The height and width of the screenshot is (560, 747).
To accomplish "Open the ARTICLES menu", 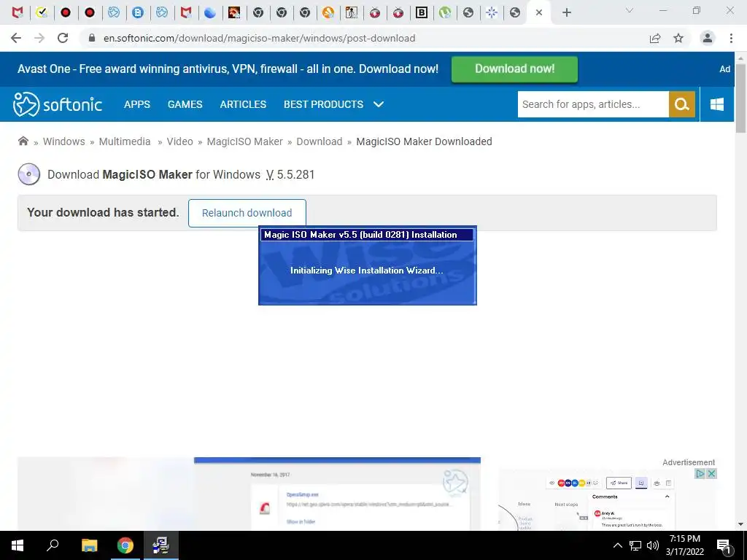I will click(x=243, y=104).
